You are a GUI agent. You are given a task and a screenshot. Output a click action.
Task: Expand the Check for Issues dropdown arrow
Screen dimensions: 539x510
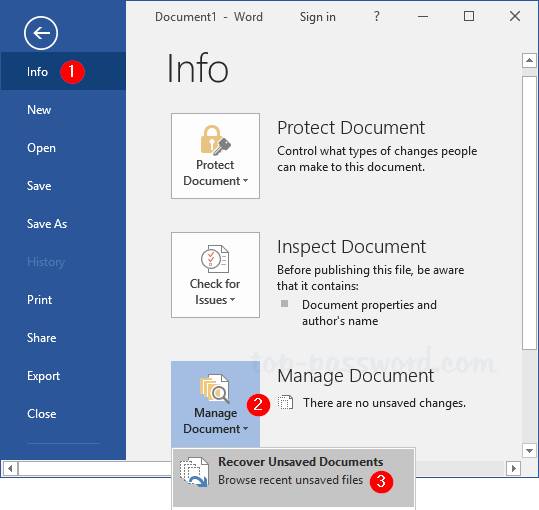pos(233,299)
